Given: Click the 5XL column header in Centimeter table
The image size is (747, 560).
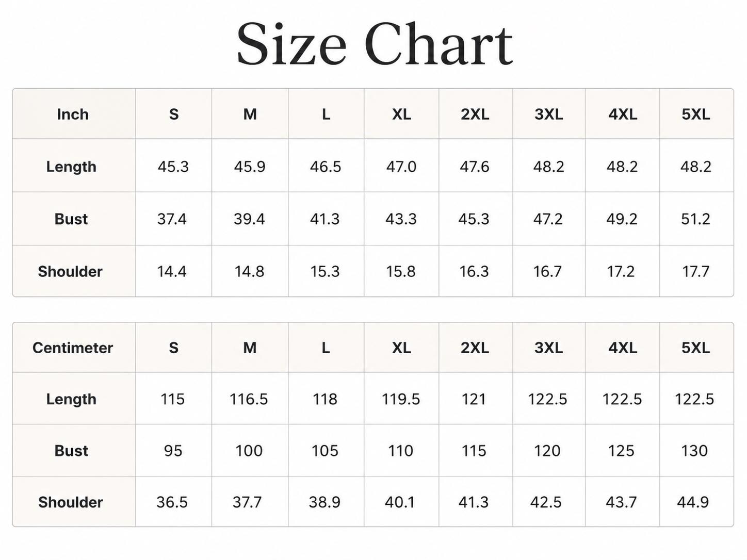Looking at the screenshot, I should (x=695, y=348).
